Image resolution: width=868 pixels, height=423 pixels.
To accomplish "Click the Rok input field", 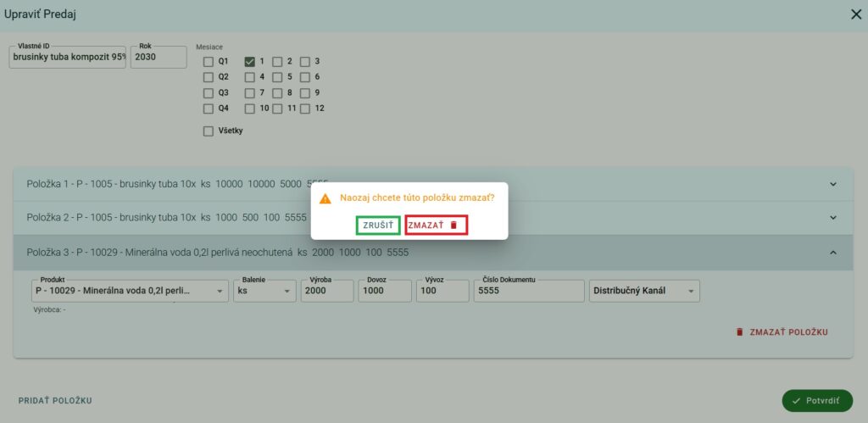I will point(159,58).
